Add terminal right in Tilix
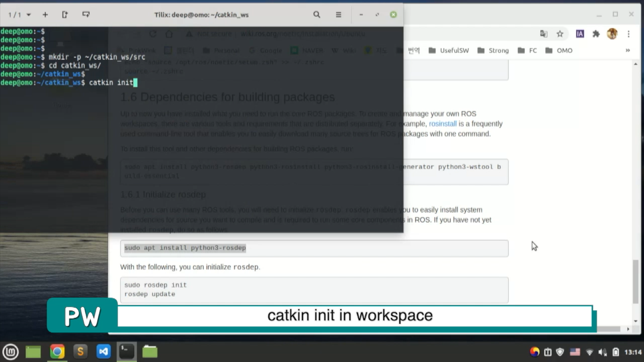Image resolution: width=644 pixels, height=362 pixels. [65, 15]
